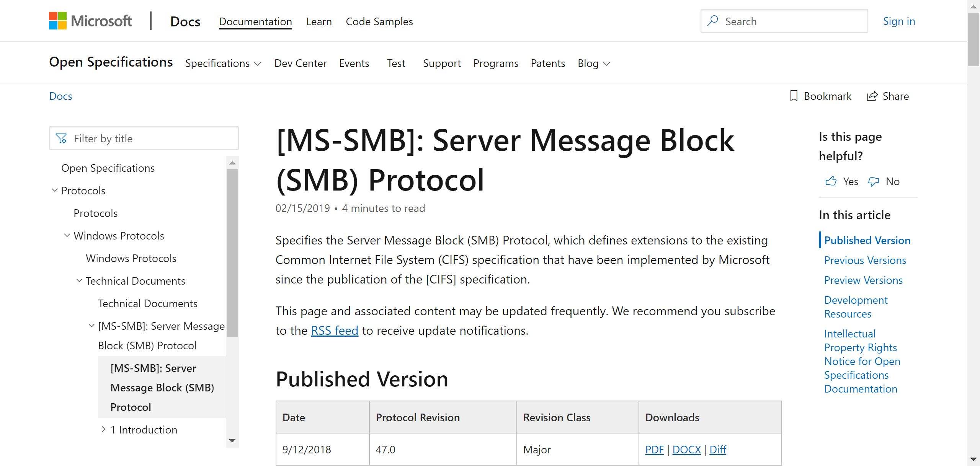The image size is (980, 466).
Task: Open the Documentation tab in nav
Action: click(255, 21)
